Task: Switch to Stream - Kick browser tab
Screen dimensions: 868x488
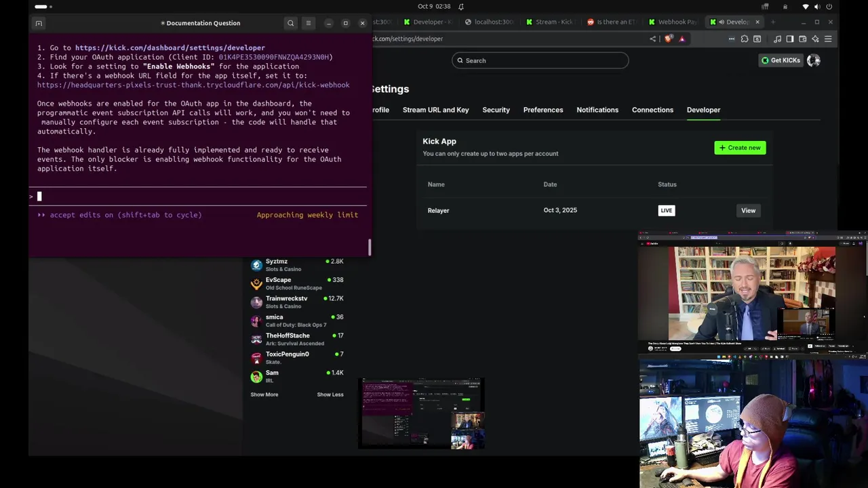Action: click(549, 22)
